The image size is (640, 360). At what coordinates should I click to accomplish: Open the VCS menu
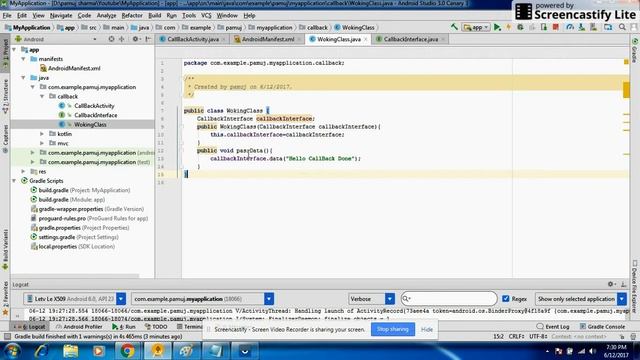click(206, 16)
